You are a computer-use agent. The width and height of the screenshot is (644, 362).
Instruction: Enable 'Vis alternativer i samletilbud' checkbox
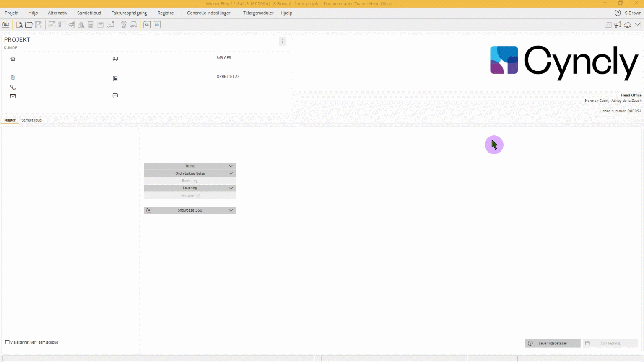[8, 342]
